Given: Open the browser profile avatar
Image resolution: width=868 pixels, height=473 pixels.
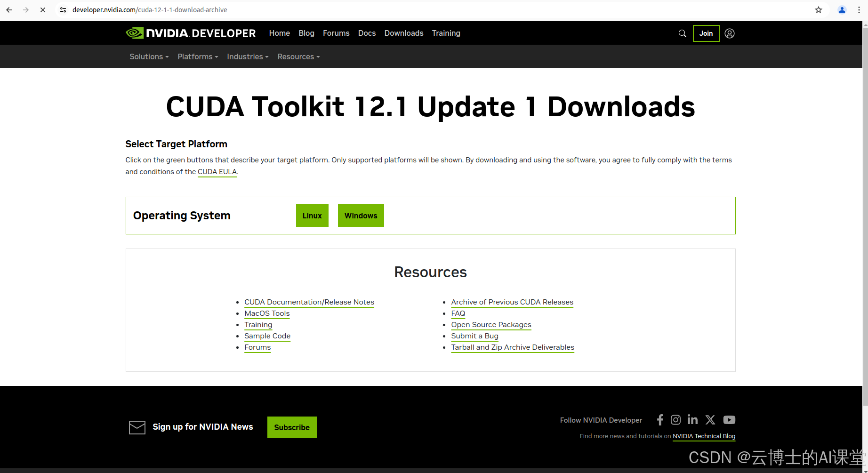Looking at the screenshot, I should point(842,10).
